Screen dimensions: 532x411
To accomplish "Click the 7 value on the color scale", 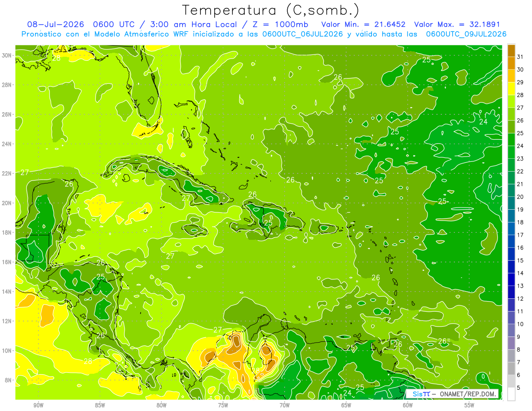I will [519, 362].
